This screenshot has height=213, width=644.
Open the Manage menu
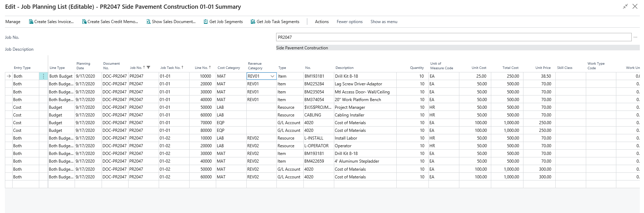click(x=13, y=22)
